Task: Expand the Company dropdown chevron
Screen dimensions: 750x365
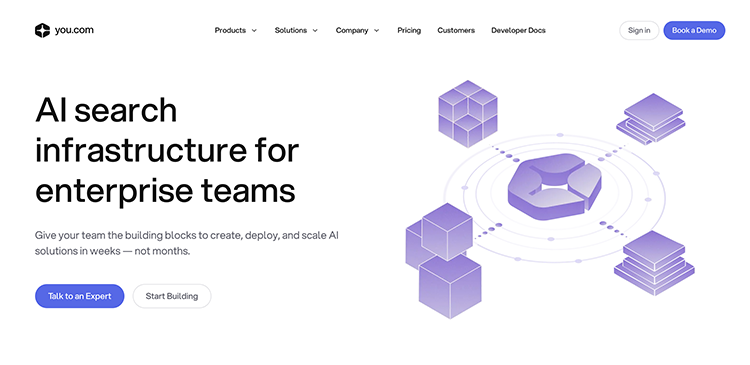Action: (376, 31)
